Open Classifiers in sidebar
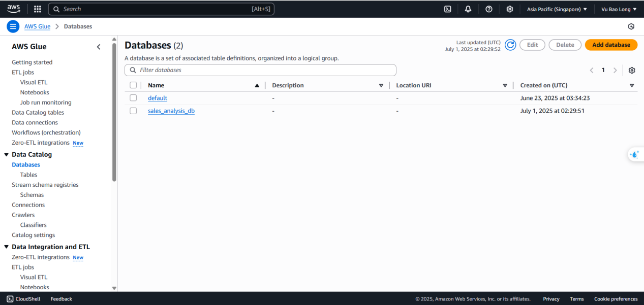The image size is (644, 305). coord(34,225)
